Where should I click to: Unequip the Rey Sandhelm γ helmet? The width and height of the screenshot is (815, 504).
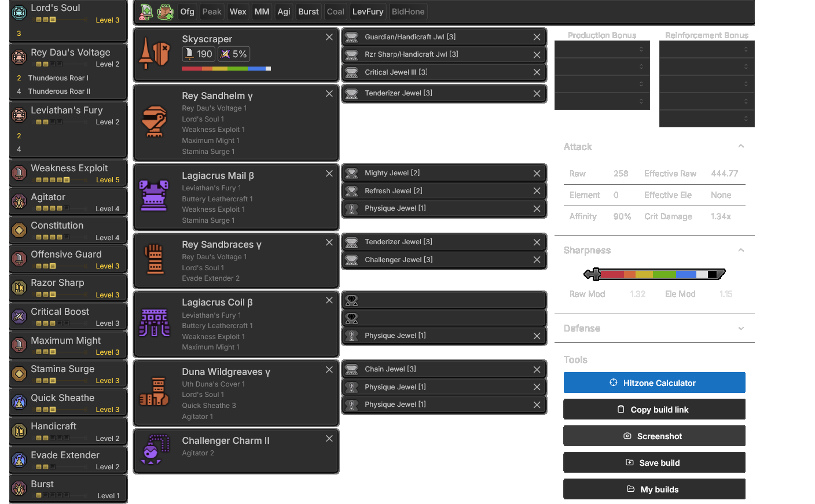[x=329, y=94]
